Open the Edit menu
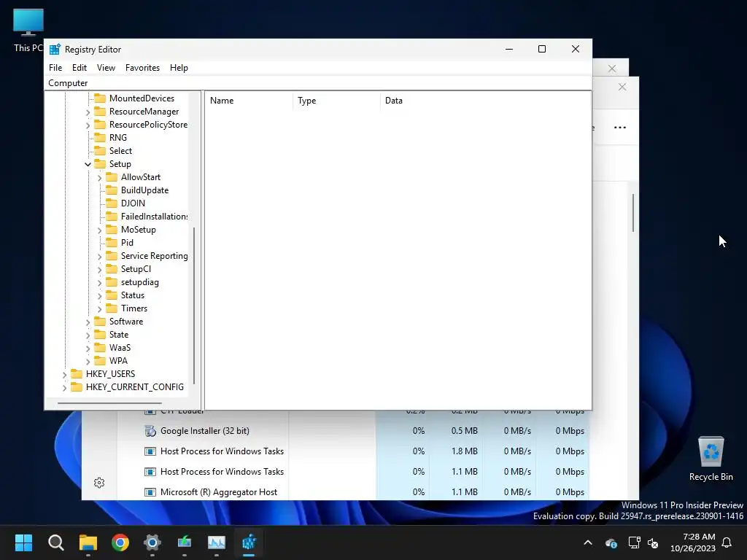 coord(79,68)
